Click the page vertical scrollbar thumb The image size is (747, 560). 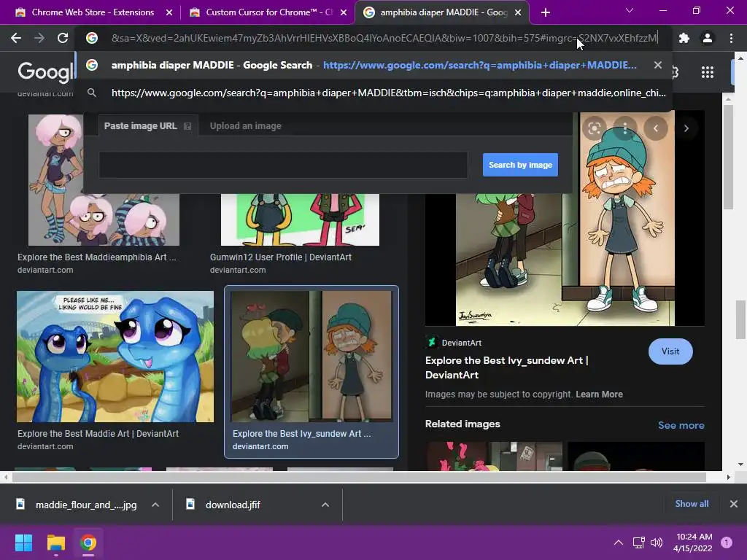pyautogui.click(x=741, y=319)
